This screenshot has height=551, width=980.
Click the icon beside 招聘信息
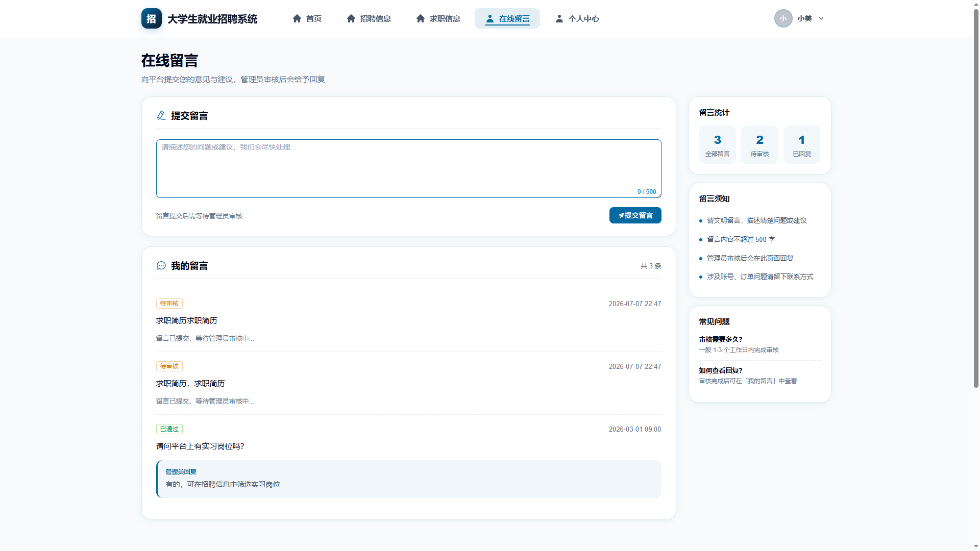coord(351,18)
